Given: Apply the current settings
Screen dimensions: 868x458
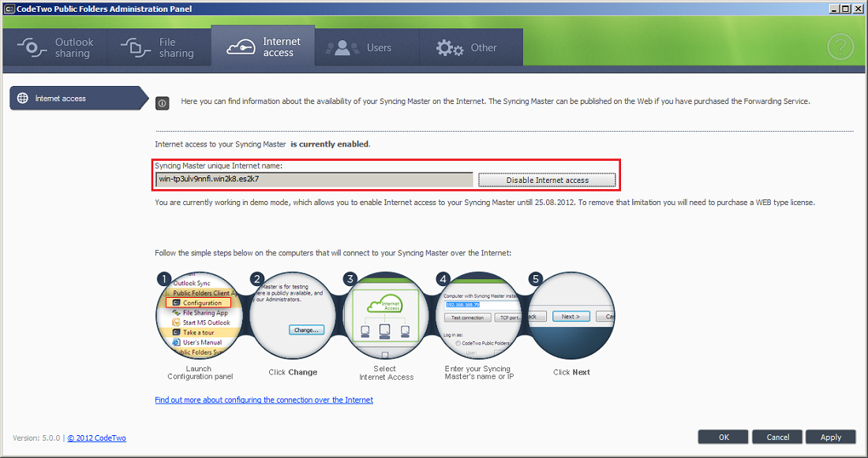Looking at the screenshot, I should tap(831, 437).
